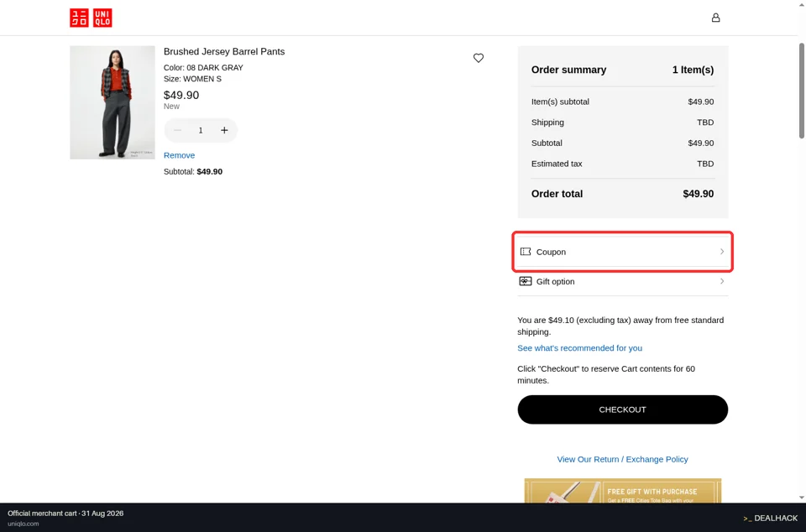Image resolution: width=806 pixels, height=532 pixels.
Task: Click the Estimated tax label
Action: [557, 164]
